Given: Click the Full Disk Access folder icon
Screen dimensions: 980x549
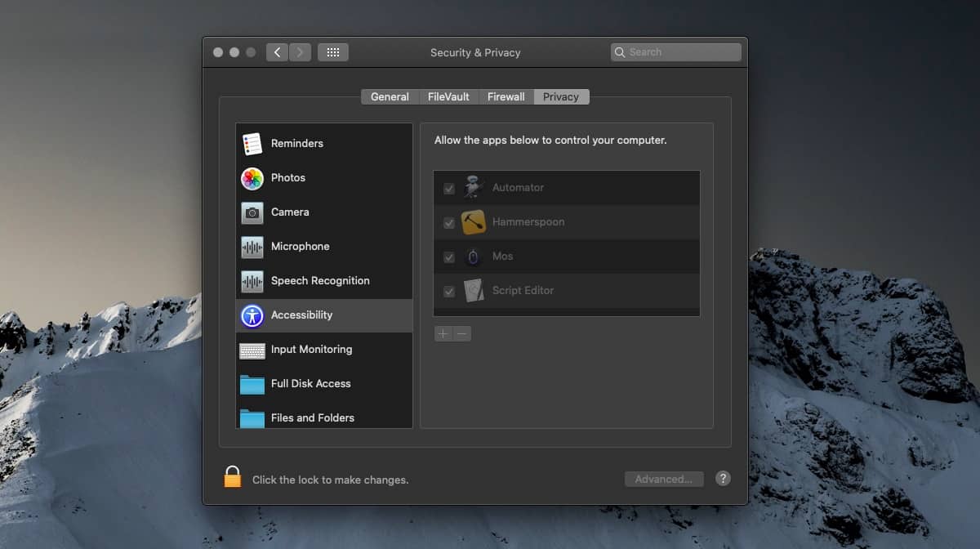Looking at the screenshot, I should pos(252,384).
